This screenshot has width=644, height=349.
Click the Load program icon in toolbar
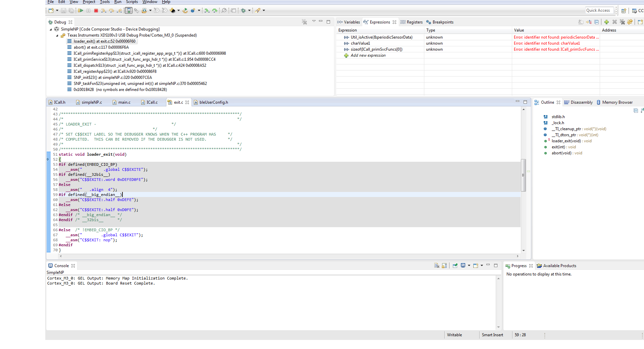[x=144, y=10]
